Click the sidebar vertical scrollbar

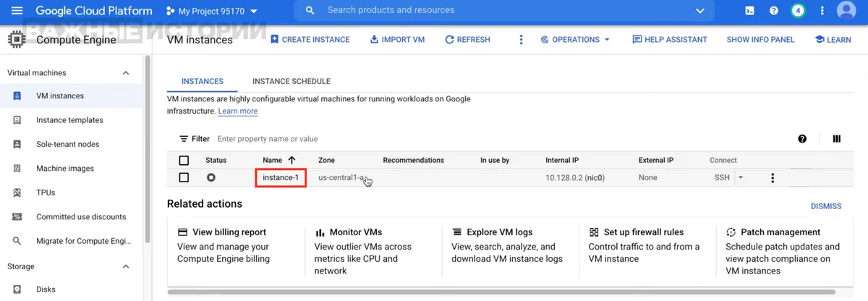tap(148, 148)
